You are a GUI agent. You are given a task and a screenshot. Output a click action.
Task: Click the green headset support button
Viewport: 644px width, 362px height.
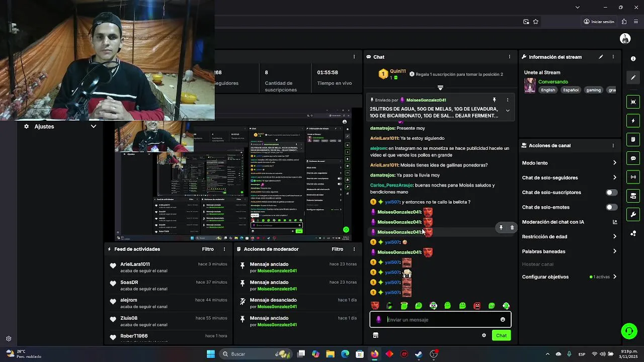point(629,331)
